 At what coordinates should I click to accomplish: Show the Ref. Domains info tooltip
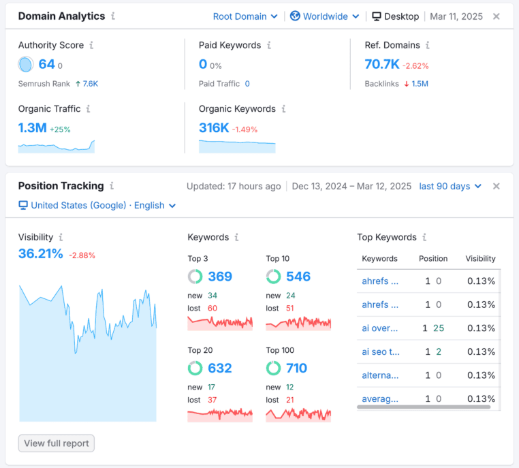tap(428, 45)
